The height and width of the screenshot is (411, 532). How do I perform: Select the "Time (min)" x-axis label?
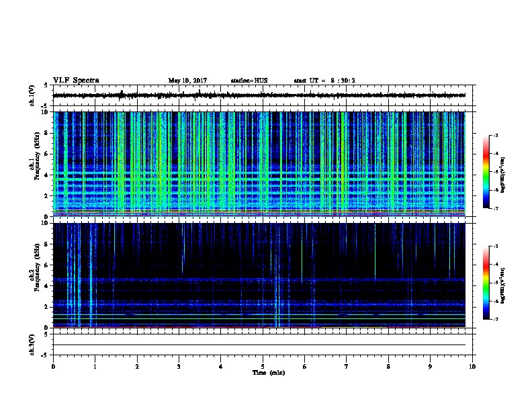(269, 373)
